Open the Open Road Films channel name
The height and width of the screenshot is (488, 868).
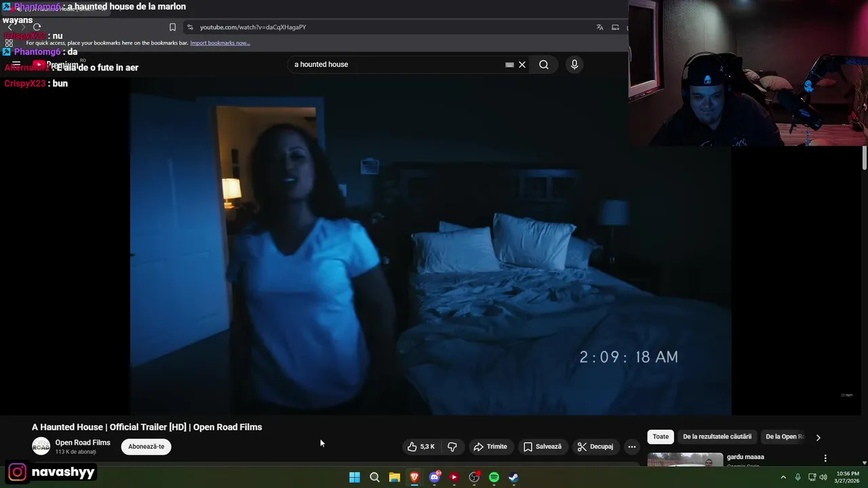83,443
